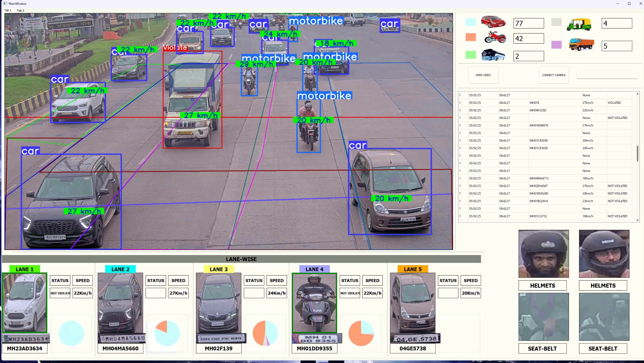This screenshot has height=363, width=644.
Task: Click the CONNECT CAMERA button
Action: tap(554, 75)
